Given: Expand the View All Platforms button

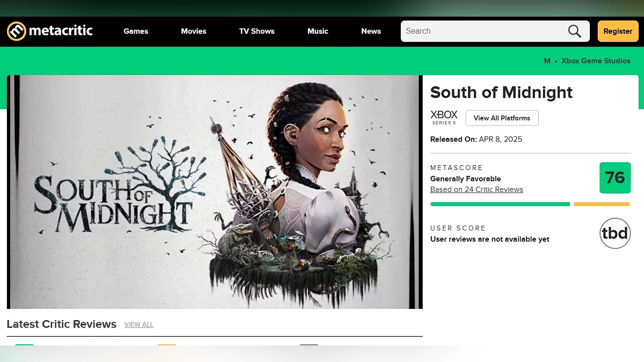Looking at the screenshot, I should [502, 118].
